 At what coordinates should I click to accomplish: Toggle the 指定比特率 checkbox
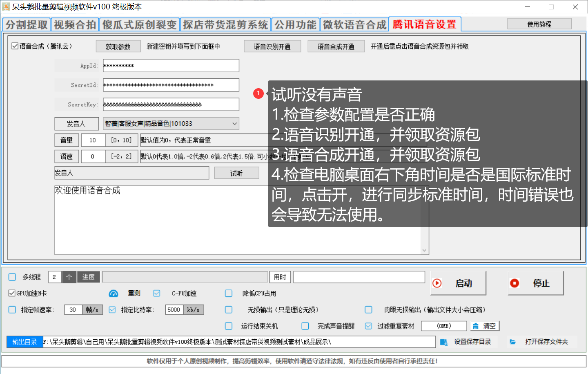click(112, 309)
